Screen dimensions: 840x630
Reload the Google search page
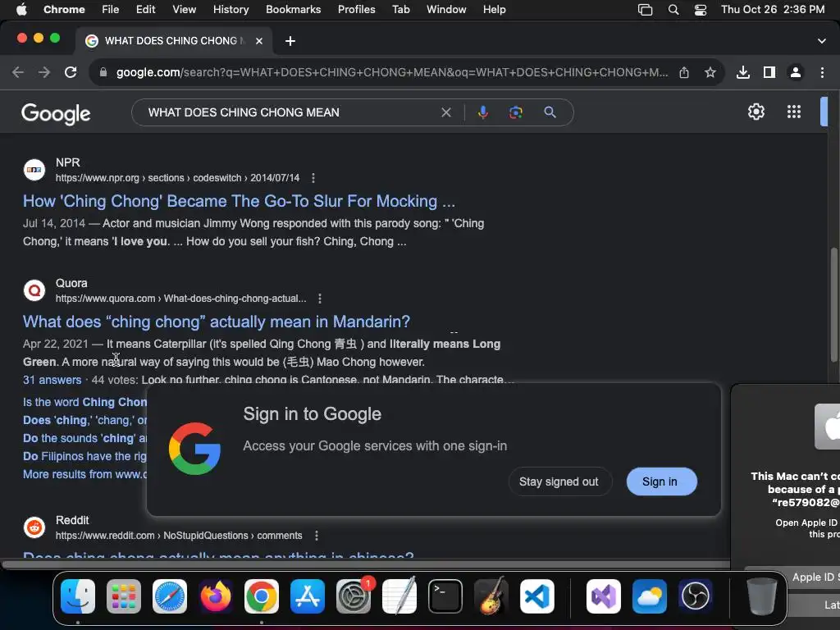coord(71,72)
